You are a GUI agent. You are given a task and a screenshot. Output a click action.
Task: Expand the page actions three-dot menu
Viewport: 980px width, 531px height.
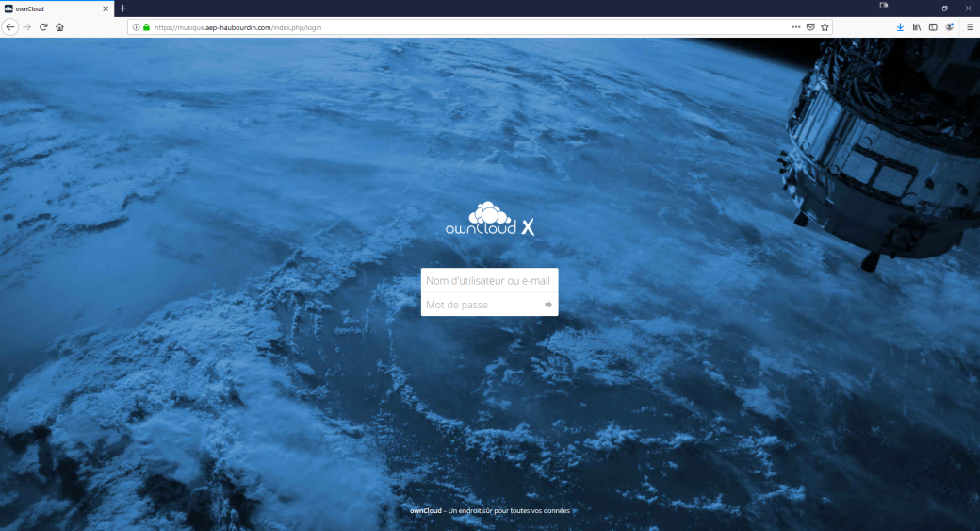[x=796, y=27]
